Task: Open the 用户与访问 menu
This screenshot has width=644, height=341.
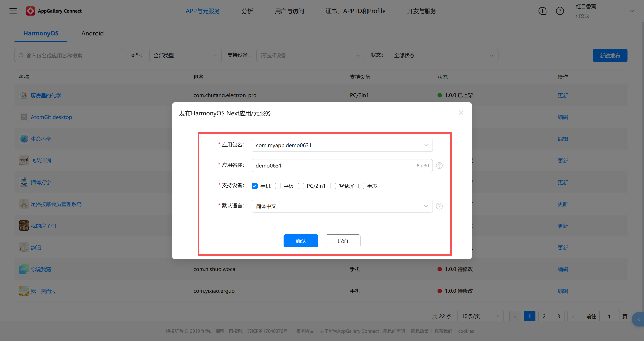Action: coord(289,11)
